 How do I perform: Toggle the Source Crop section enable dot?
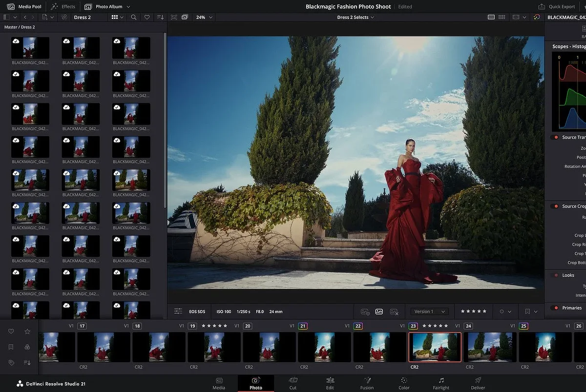coord(555,206)
